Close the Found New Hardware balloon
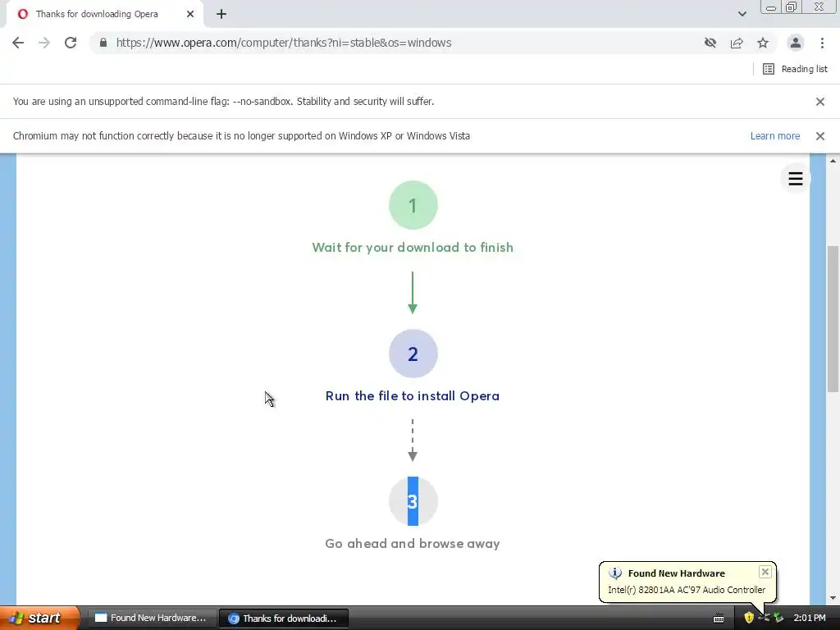Image resolution: width=840 pixels, height=630 pixels. (765, 572)
